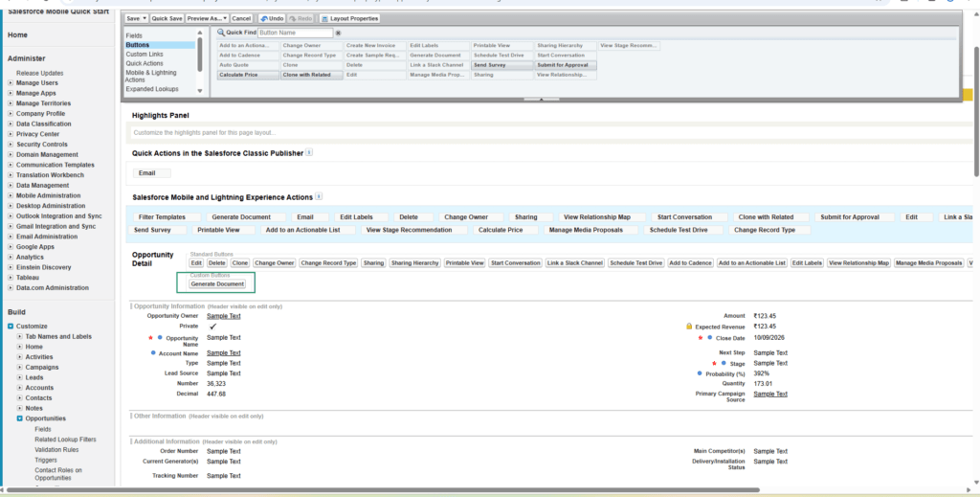The width and height of the screenshot is (980, 497).
Task: Select Expanded Lookups palette category
Action: 152,89
